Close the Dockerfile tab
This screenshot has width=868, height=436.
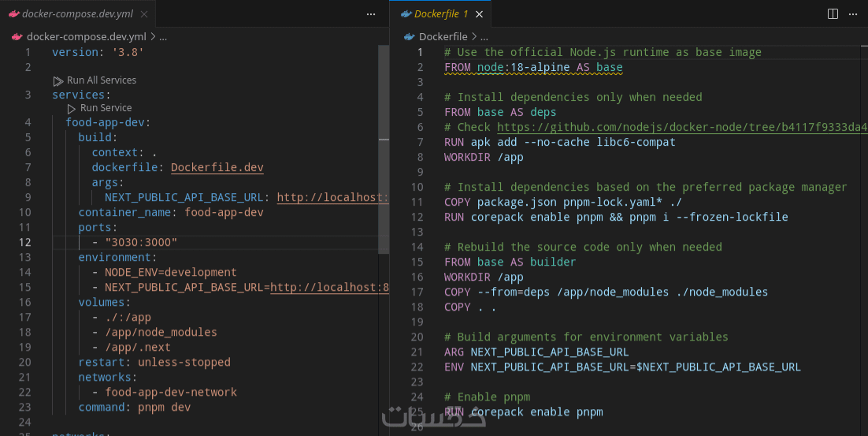click(x=480, y=14)
